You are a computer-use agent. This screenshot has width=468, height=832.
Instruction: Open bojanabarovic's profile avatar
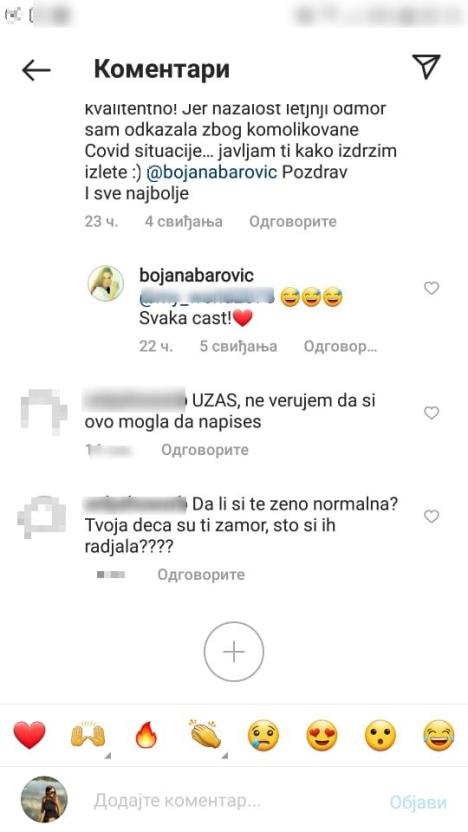(x=106, y=283)
